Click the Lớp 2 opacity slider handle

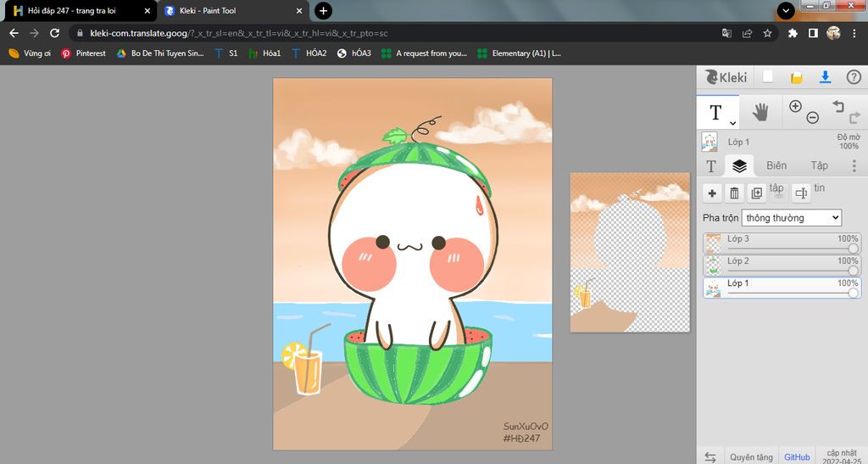click(x=853, y=271)
